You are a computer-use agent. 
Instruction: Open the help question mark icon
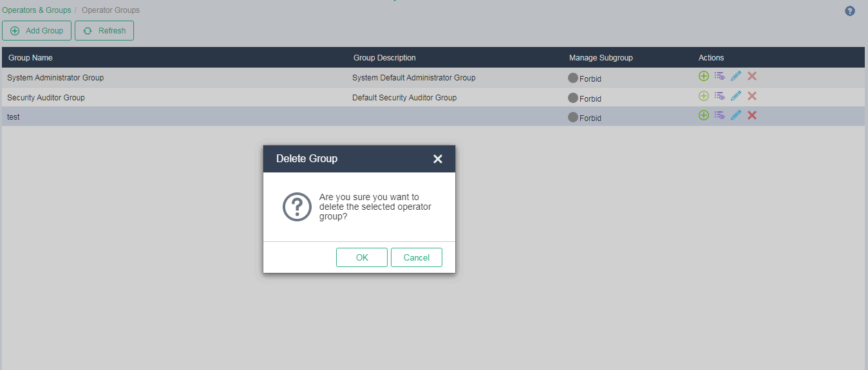pos(850,11)
